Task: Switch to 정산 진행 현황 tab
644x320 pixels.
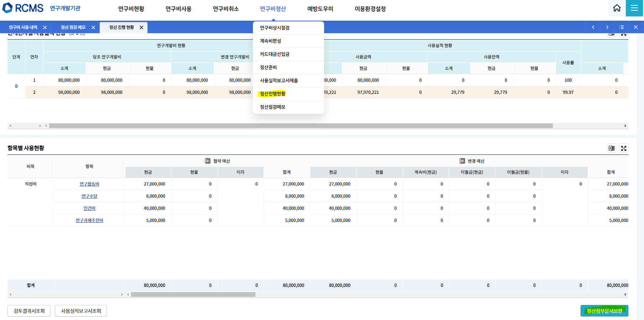Action: point(121,27)
